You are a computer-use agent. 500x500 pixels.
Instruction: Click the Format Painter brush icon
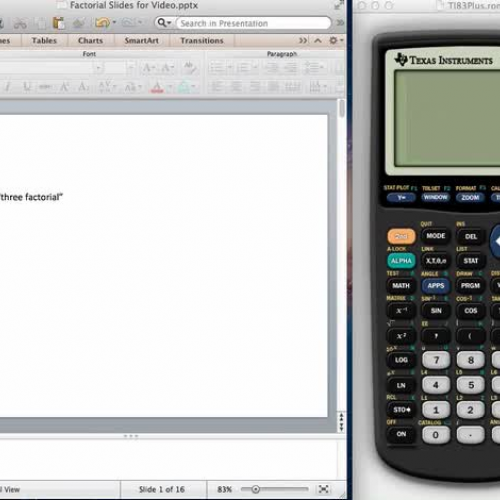tap(79, 23)
